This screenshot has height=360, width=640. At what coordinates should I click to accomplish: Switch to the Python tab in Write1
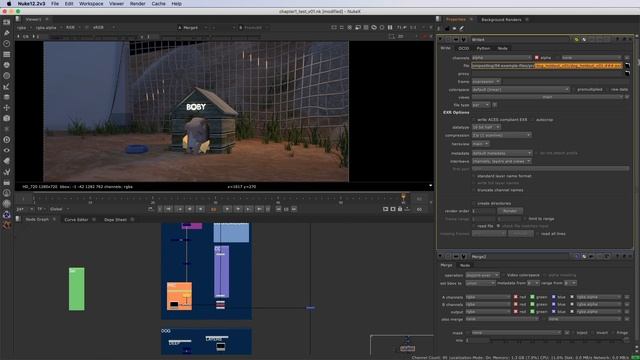coord(483,48)
